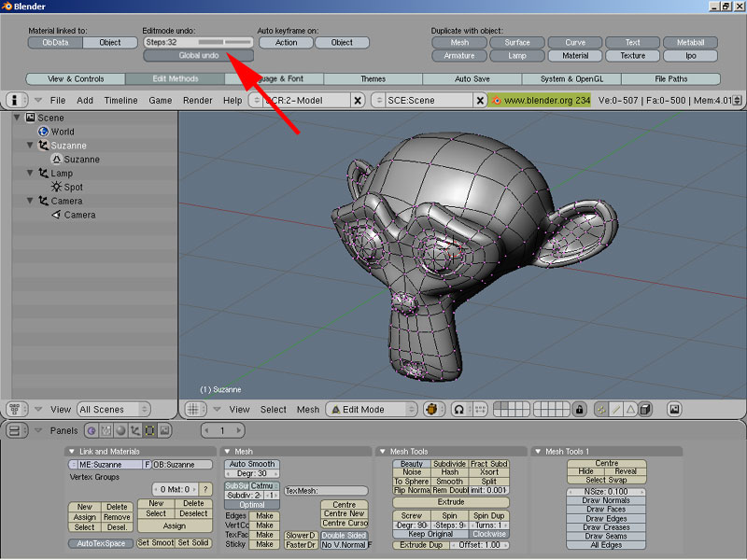Click the World globe icon in outliner
Screen dimensions: 747x560
(x=43, y=132)
